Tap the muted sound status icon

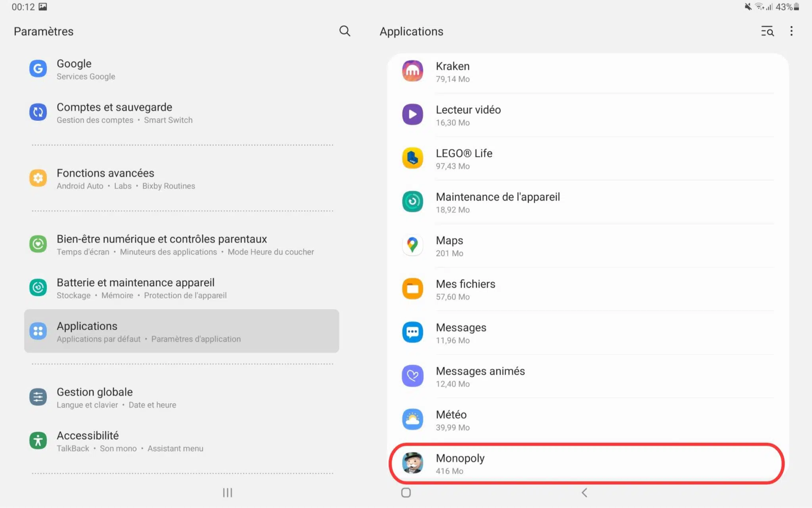click(x=748, y=7)
